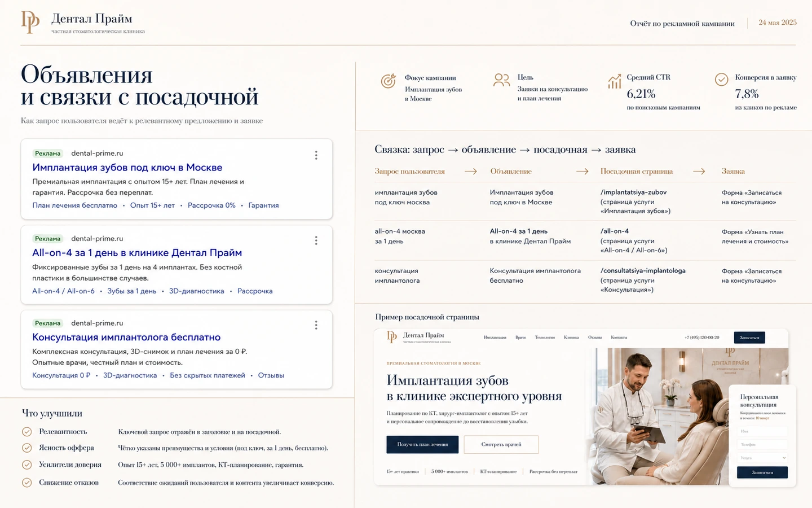
Task: Follow the План лечения бесплатно sitelink
Action: (75, 205)
